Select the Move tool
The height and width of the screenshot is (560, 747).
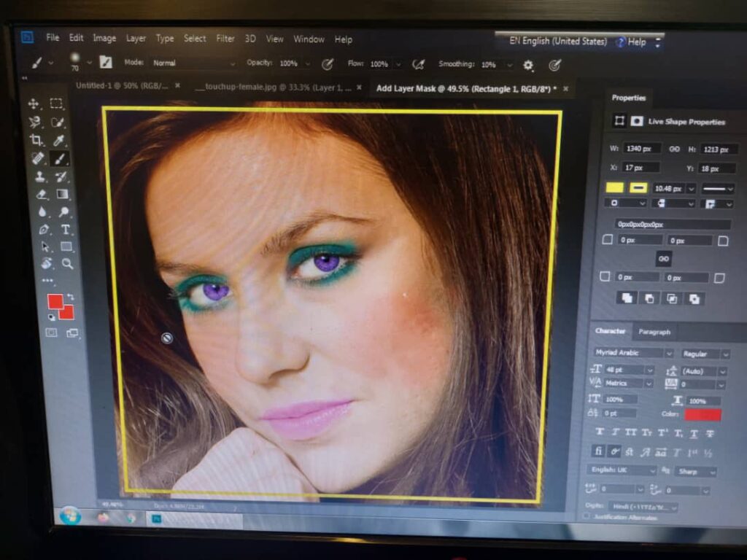[x=34, y=104]
